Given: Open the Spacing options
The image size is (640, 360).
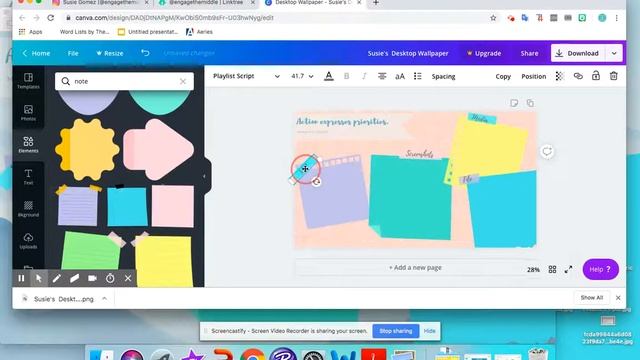Looking at the screenshot, I should pyautogui.click(x=443, y=76).
